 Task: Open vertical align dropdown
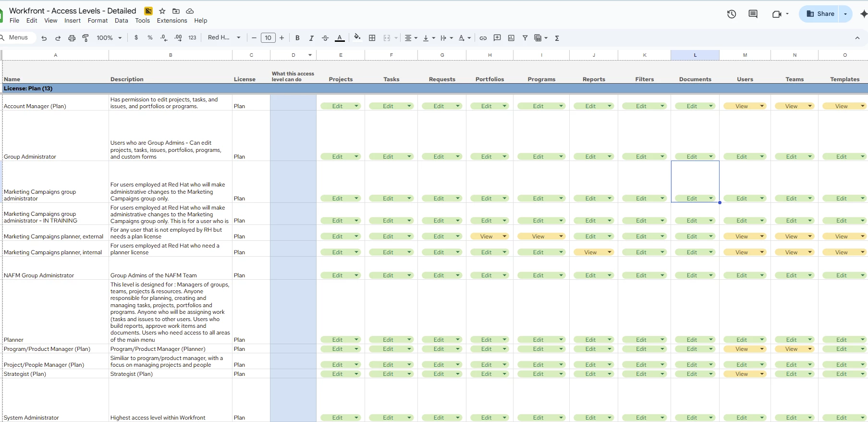[428, 38]
